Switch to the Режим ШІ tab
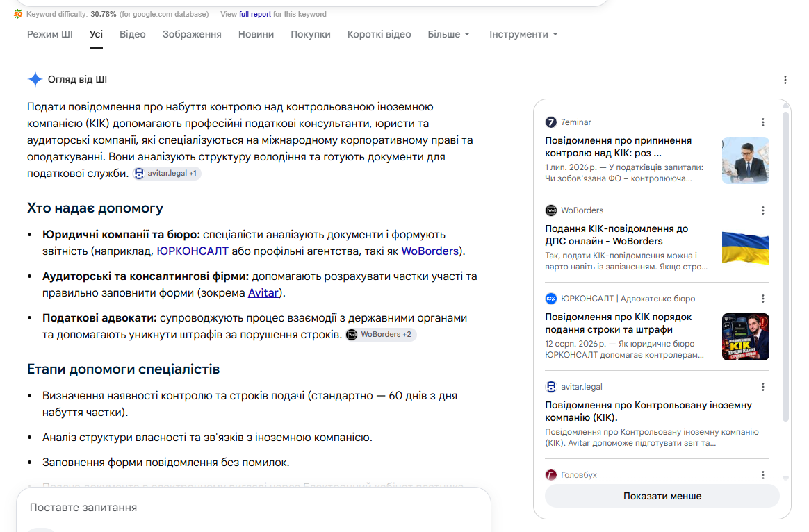 (50, 34)
